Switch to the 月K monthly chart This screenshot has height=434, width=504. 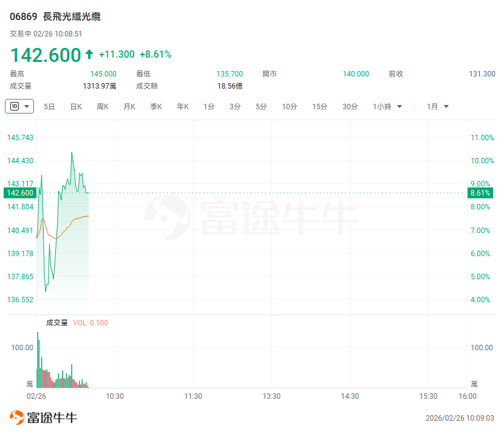pos(129,107)
